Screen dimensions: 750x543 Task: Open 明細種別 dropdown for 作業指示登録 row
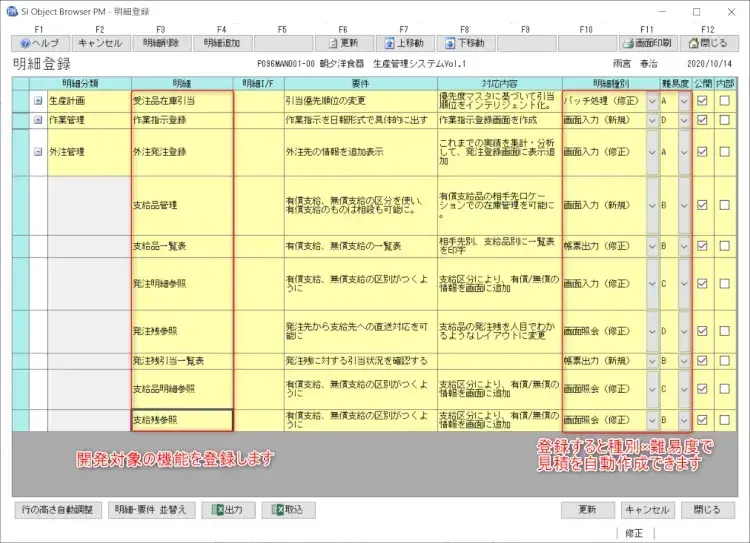(652, 121)
